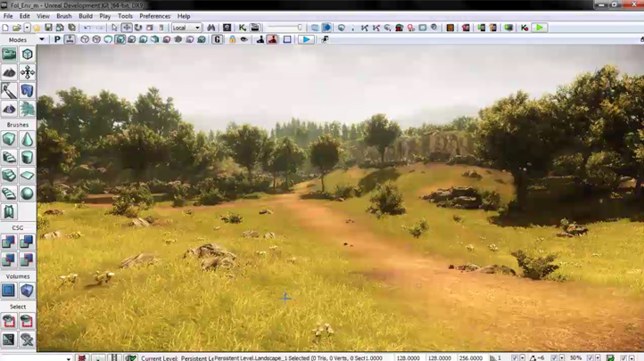
Task: Toggle Game View G button
Action: [x=217, y=39]
